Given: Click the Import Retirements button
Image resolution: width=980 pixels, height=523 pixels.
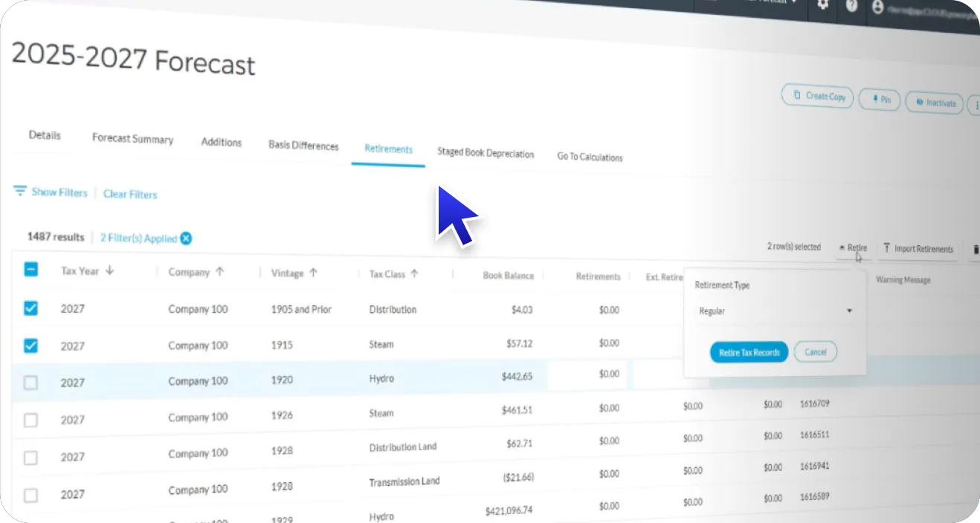Looking at the screenshot, I should [918, 249].
